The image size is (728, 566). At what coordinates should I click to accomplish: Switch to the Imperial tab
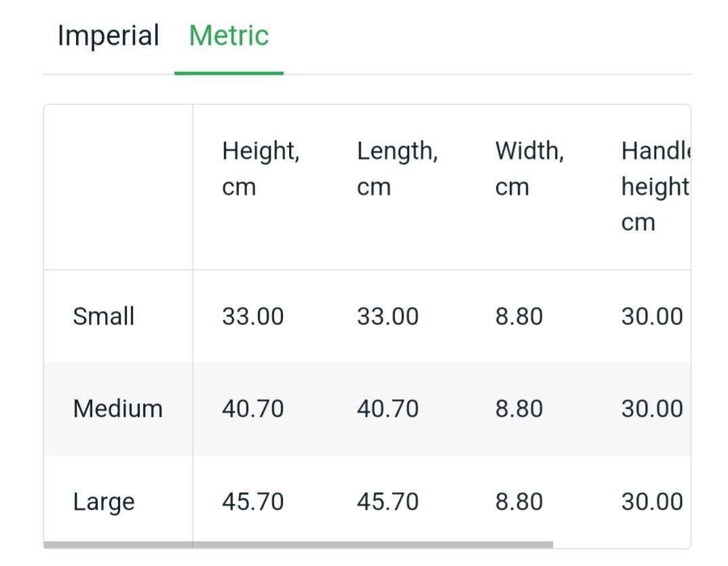tap(108, 36)
